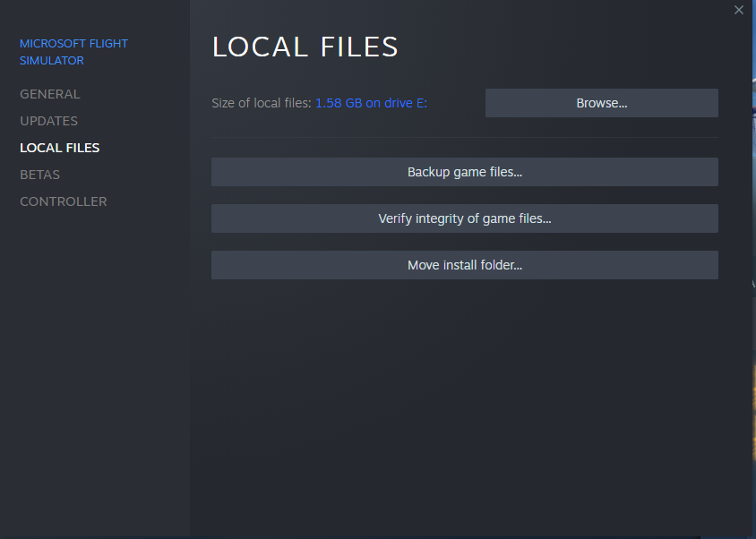Viewport: 756px width, 539px height.
Task: Open the Controller section
Action: (x=64, y=201)
